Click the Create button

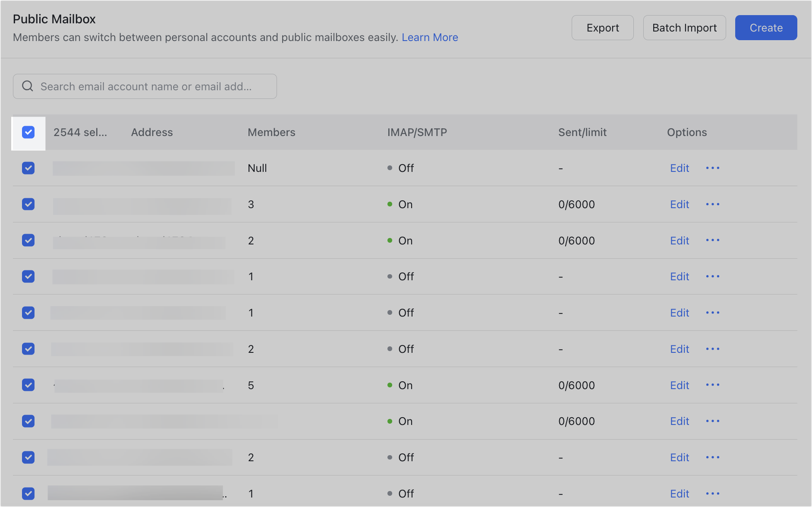[x=766, y=27]
